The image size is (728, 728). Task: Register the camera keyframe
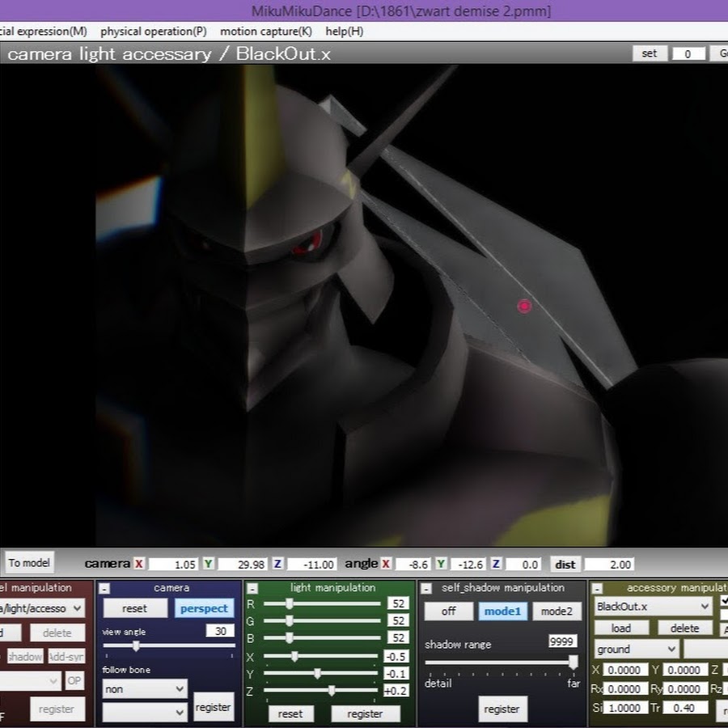213,707
